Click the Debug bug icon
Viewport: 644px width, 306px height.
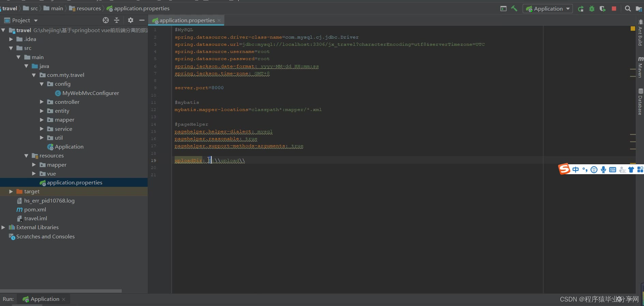592,9
